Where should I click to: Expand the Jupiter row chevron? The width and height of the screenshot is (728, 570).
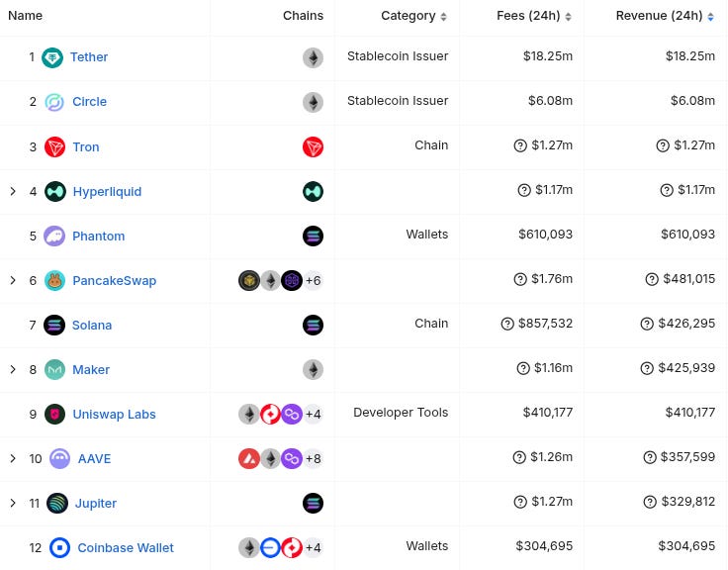[13, 503]
